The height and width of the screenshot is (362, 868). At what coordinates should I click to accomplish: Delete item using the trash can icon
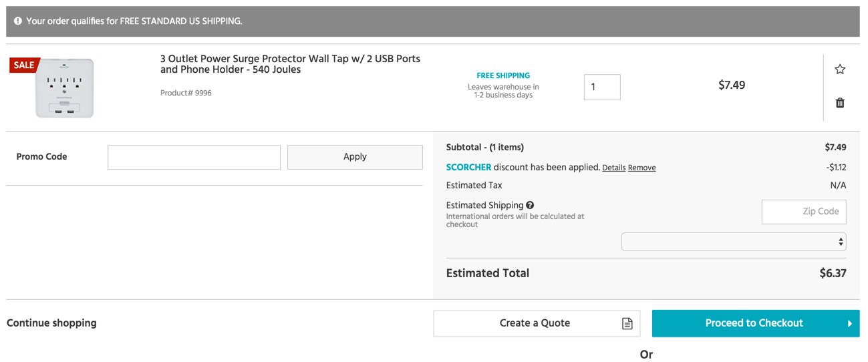pos(840,103)
